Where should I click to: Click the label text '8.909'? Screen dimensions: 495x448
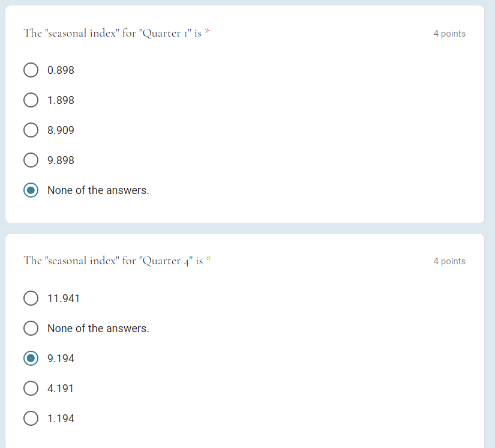(x=61, y=130)
